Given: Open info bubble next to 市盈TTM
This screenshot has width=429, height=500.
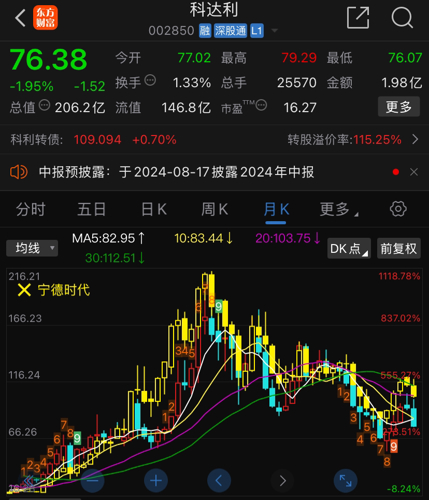Looking at the screenshot, I should coord(261,105).
